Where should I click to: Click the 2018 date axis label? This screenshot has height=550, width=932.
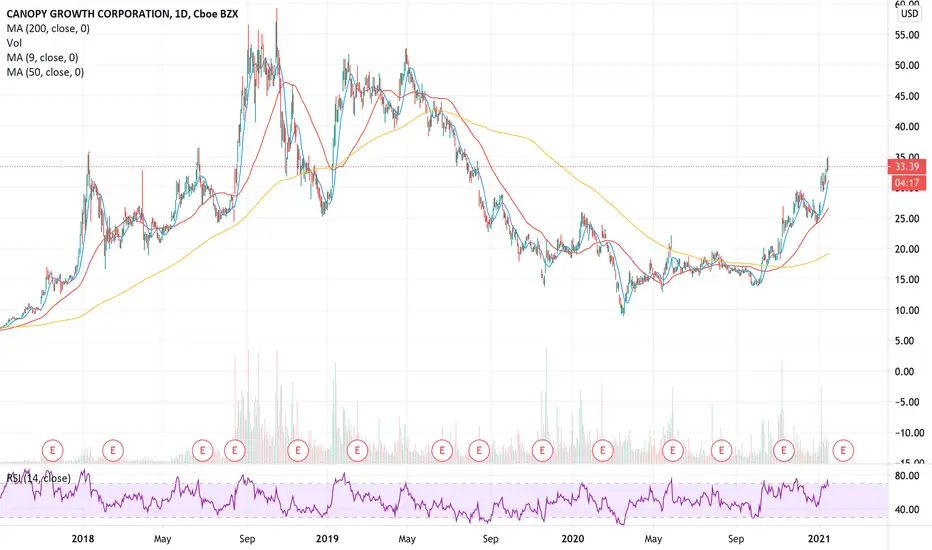coord(83,539)
